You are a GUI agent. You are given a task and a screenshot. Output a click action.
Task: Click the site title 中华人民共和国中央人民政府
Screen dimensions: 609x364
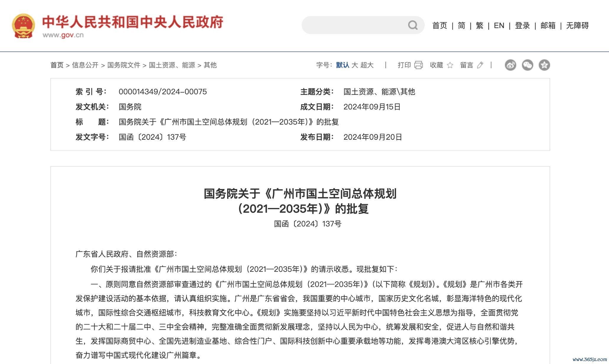pos(133,22)
